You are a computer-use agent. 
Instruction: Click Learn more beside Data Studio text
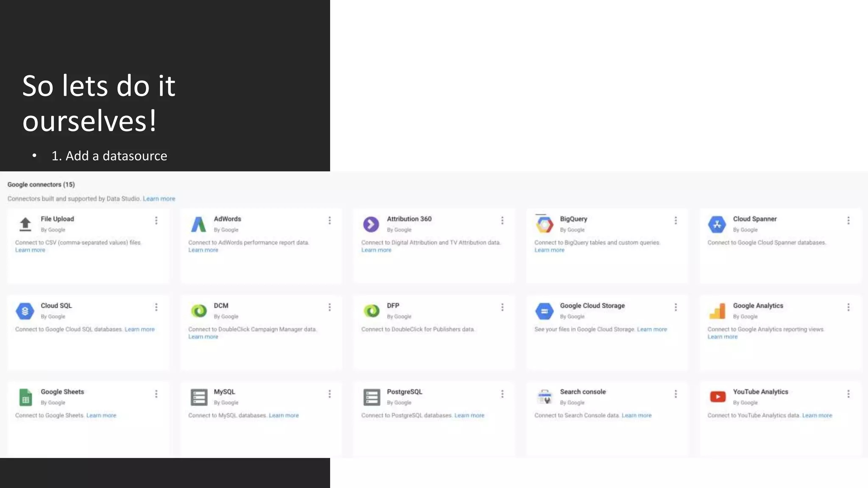[x=159, y=199]
